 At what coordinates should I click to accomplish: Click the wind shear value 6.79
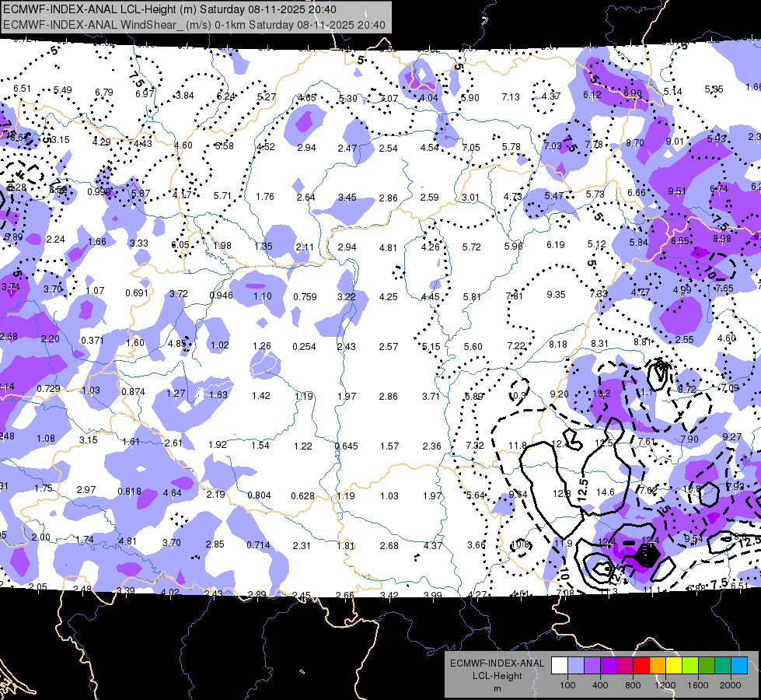click(x=104, y=92)
